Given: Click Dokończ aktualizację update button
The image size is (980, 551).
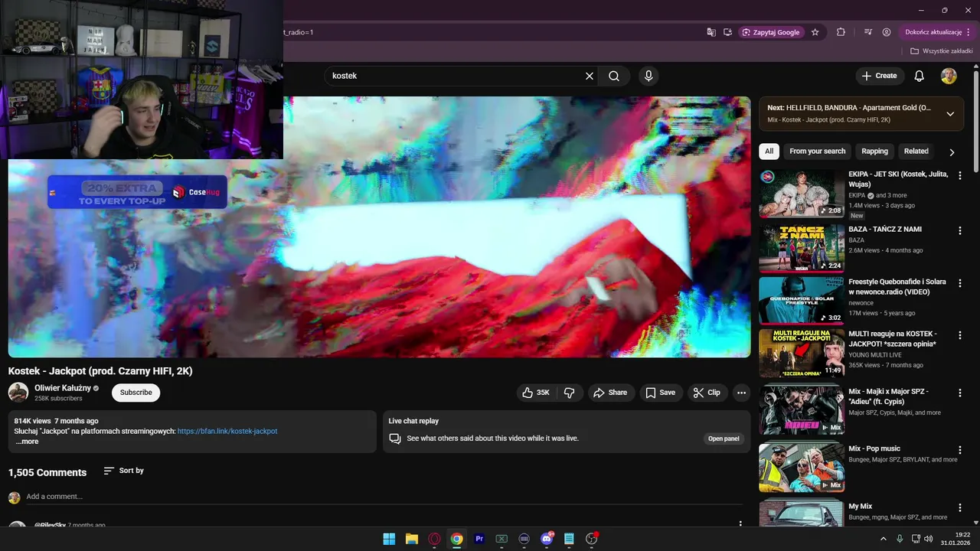Looking at the screenshot, I should click(x=937, y=32).
